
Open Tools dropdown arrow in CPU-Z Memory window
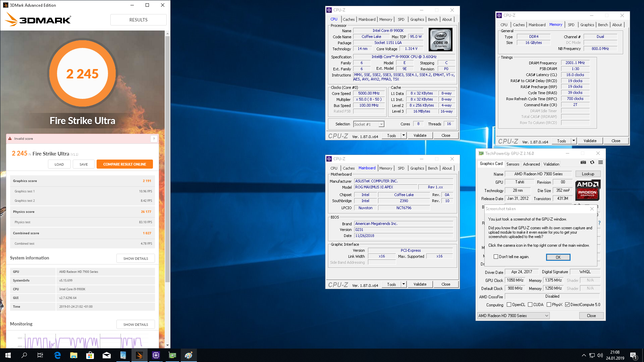tap(574, 141)
